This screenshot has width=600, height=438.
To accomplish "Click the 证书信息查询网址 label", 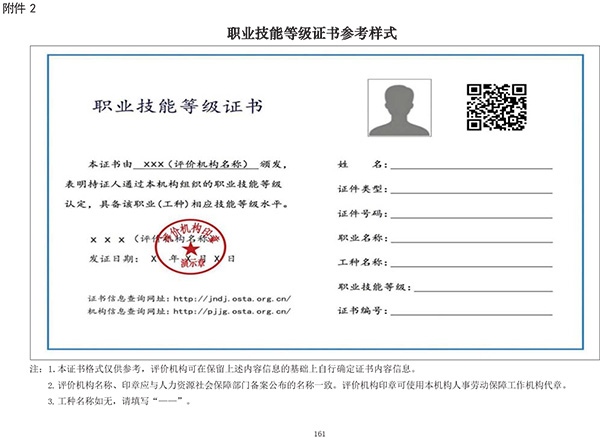I will [x=130, y=299].
